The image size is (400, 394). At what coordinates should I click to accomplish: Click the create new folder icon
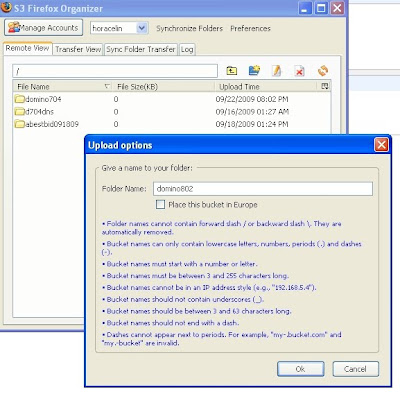254,70
